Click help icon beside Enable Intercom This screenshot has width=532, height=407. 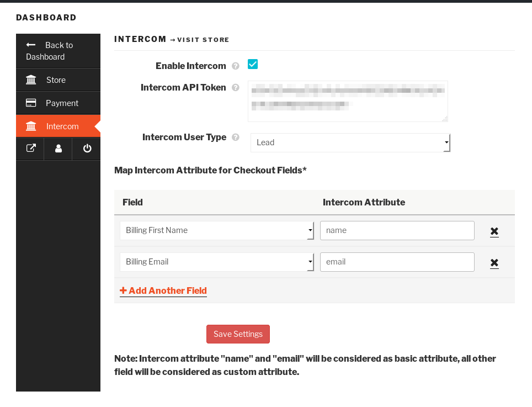[236, 66]
